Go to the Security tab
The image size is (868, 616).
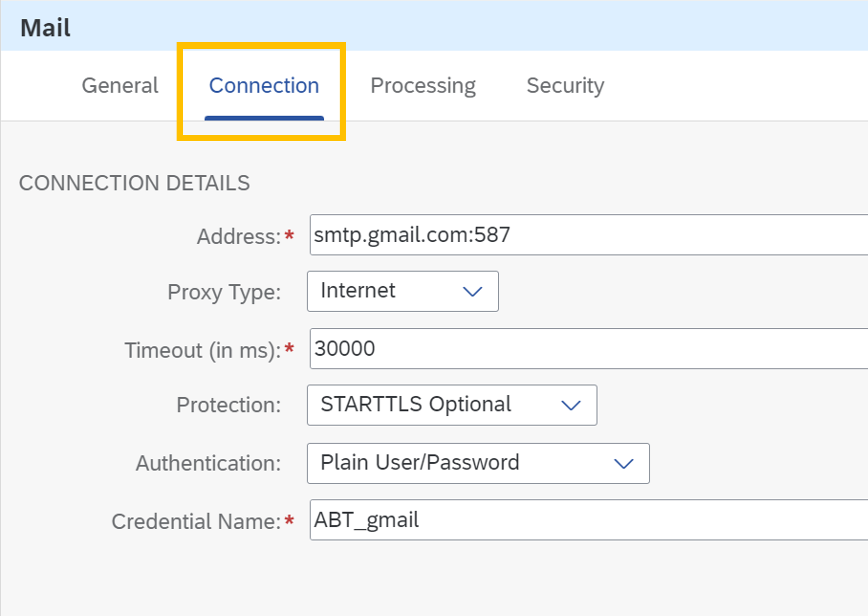point(565,86)
